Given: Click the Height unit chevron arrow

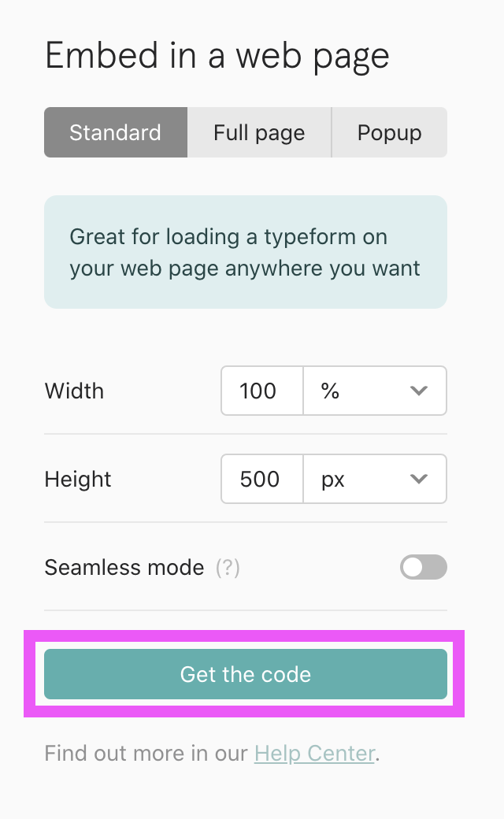Looking at the screenshot, I should [x=419, y=479].
